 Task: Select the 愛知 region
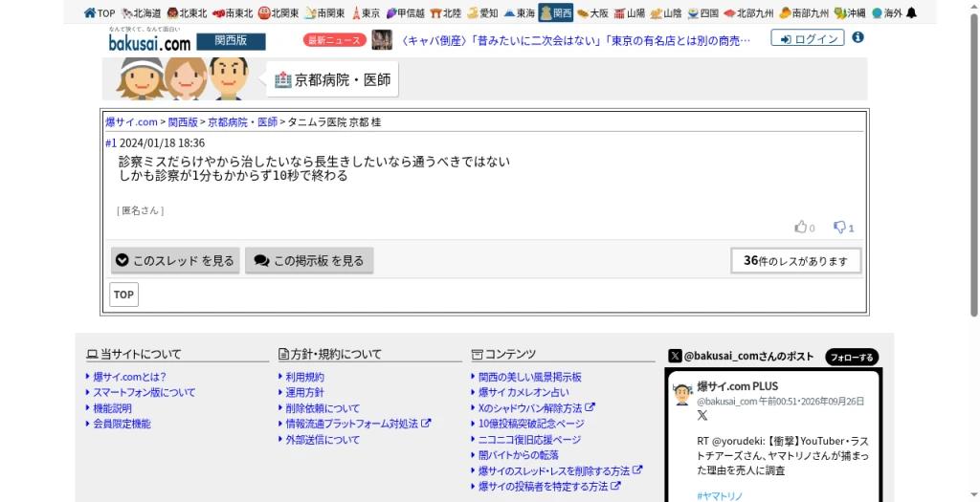click(482, 12)
